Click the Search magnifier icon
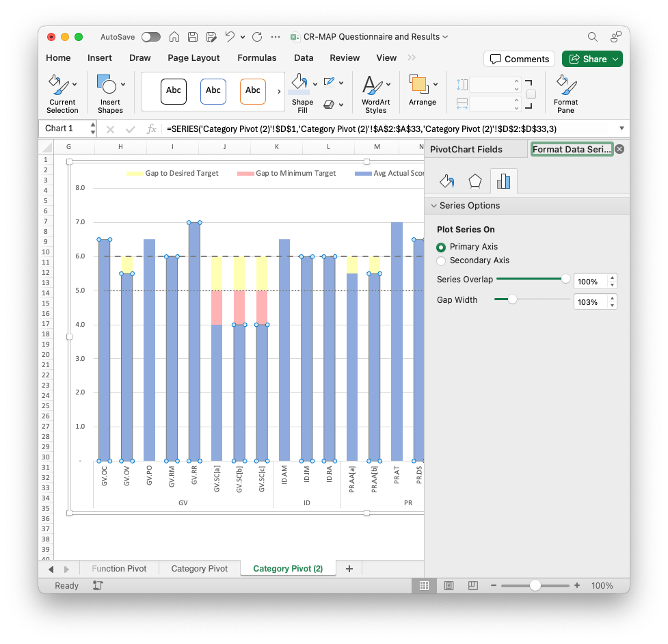The width and height of the screenshot is (668, 644). click(x=593, y=37)
